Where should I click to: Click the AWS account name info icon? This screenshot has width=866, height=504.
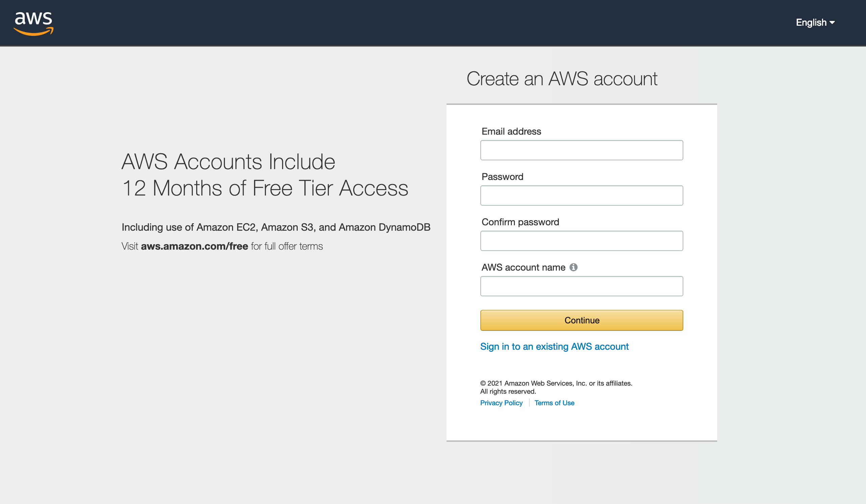pyautogui.click(x=573, y=267)
